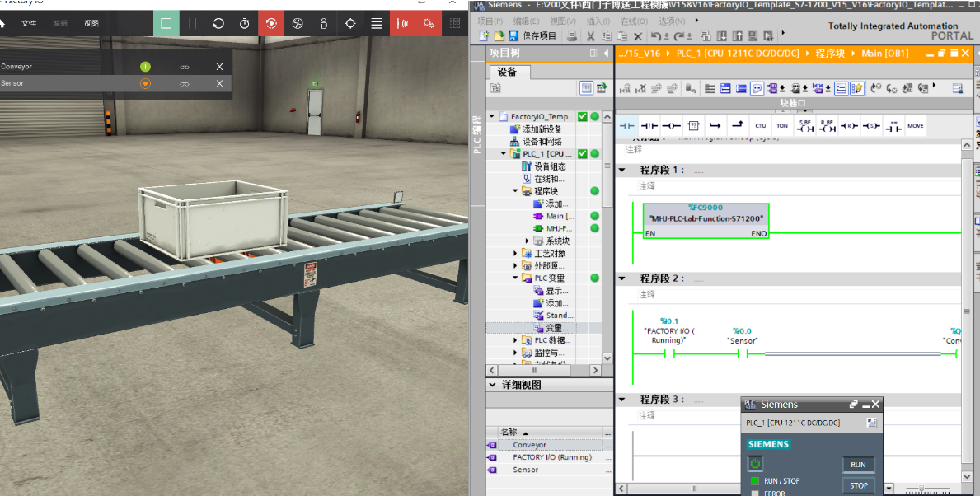Toggle the Conveyor forced value on
Viewport: 980px width, 496px height.
145,67
